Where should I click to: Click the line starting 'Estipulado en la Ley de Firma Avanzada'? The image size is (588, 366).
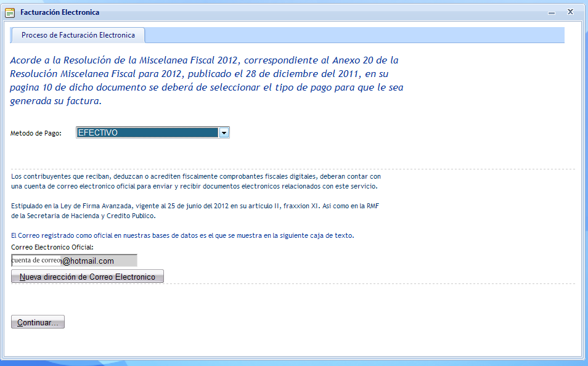pos(195,206)
